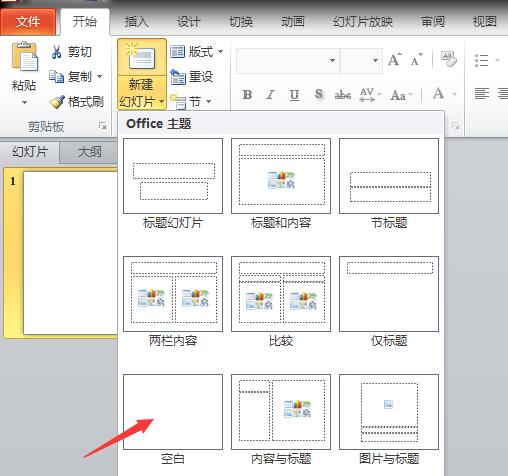The height and width of the screenshot is (476, 508).
Task: Open the Character Spacing (AV) menu
Action: coord(370,95)
